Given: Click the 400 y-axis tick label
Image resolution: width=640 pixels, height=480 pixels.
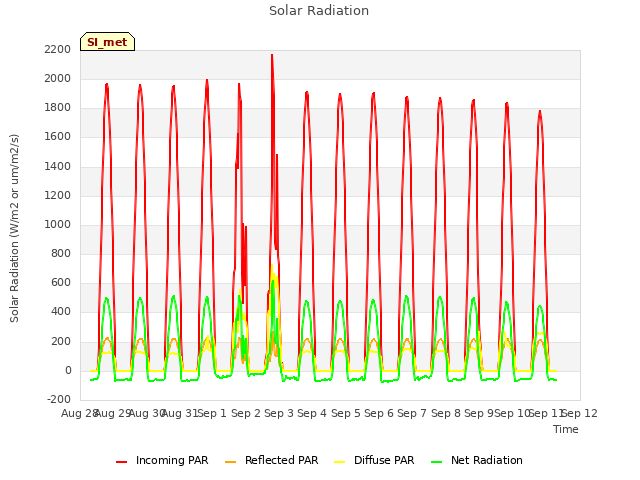Looking at the screenshot, I should (61, 312).
